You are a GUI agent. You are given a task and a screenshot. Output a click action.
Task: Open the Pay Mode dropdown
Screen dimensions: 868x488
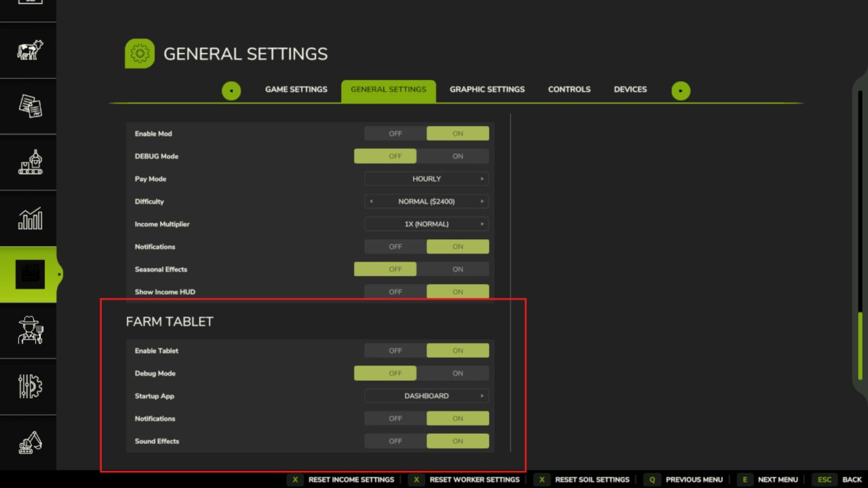[x=427, y=178]
